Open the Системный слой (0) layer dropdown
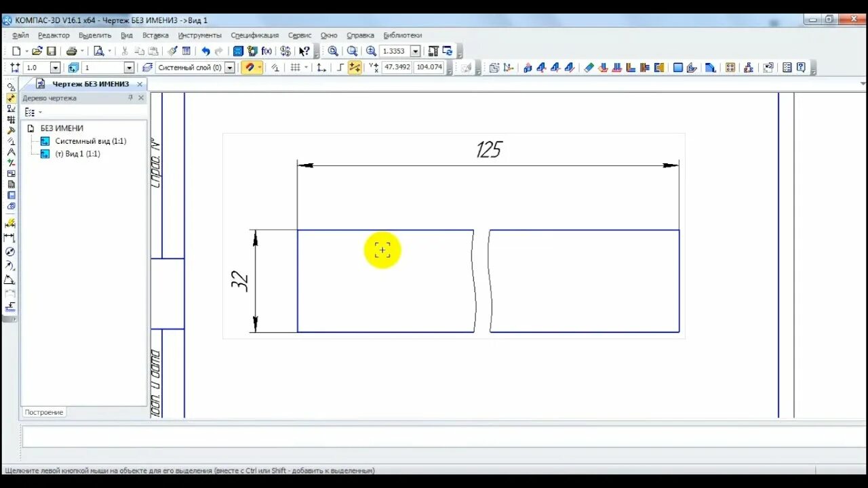 tap(230, 68)
